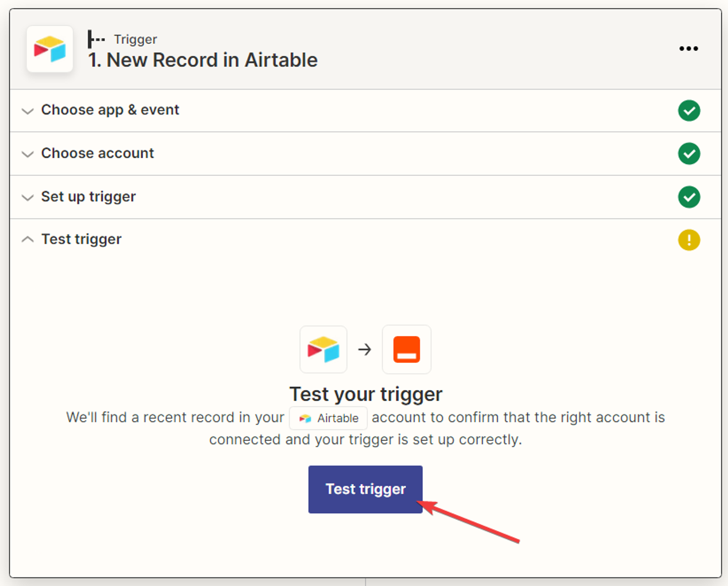Click the trigger step icon by Trigger label

pos(96,39)
